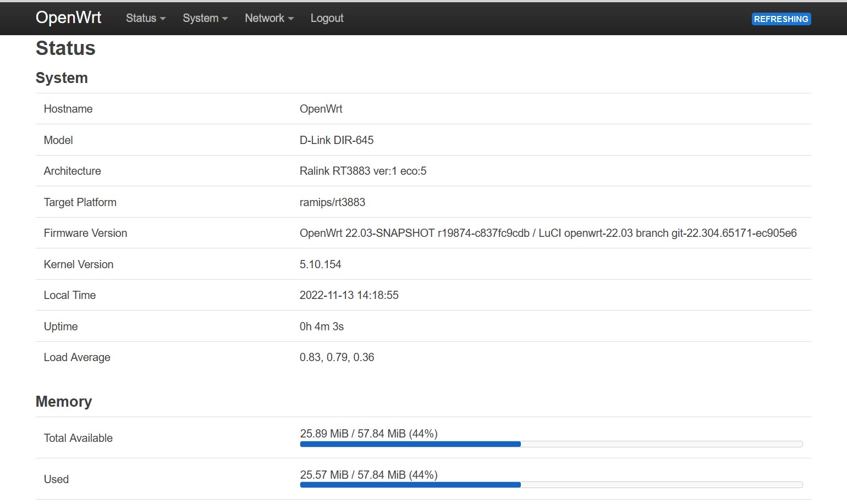Click the Memory section heading
Viewport: 847px width, 504px height.
64,402
